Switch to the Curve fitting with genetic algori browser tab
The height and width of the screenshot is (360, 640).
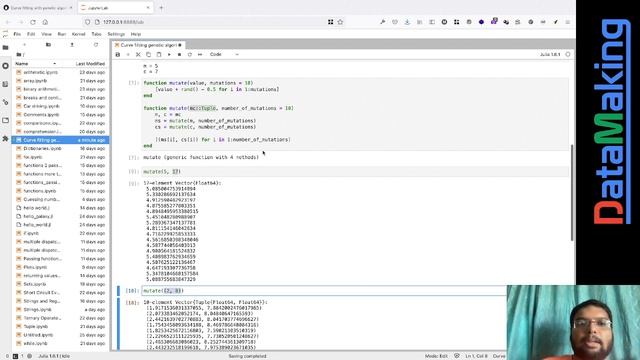38,8
